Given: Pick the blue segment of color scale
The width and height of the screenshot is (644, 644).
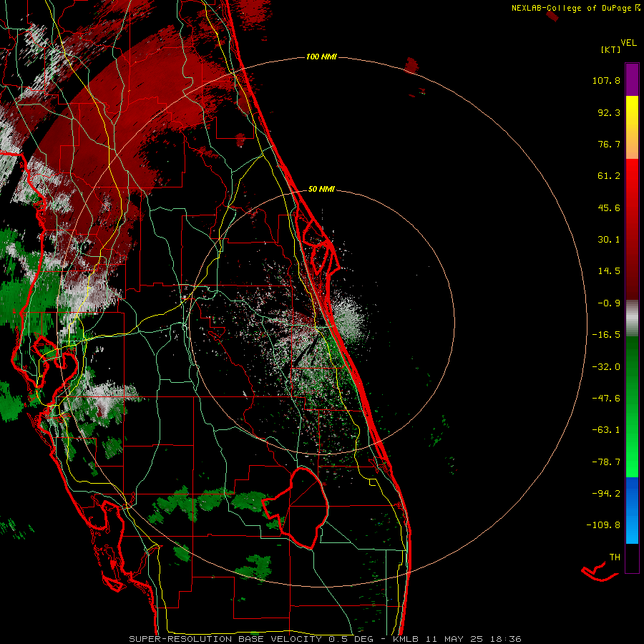Looking at the screenshot, I should pyautogui.click(x=632, y=510).
